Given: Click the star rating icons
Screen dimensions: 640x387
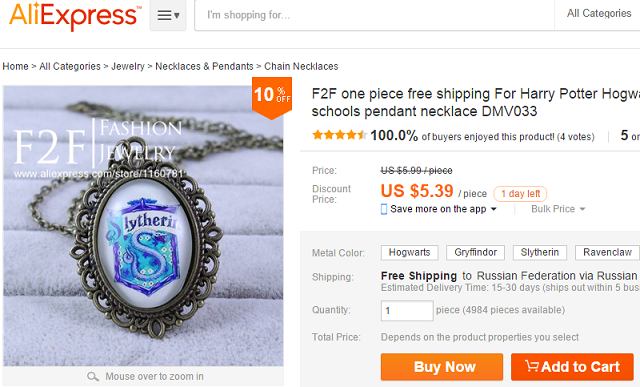Looking at the screenshot, I should 339,135.
